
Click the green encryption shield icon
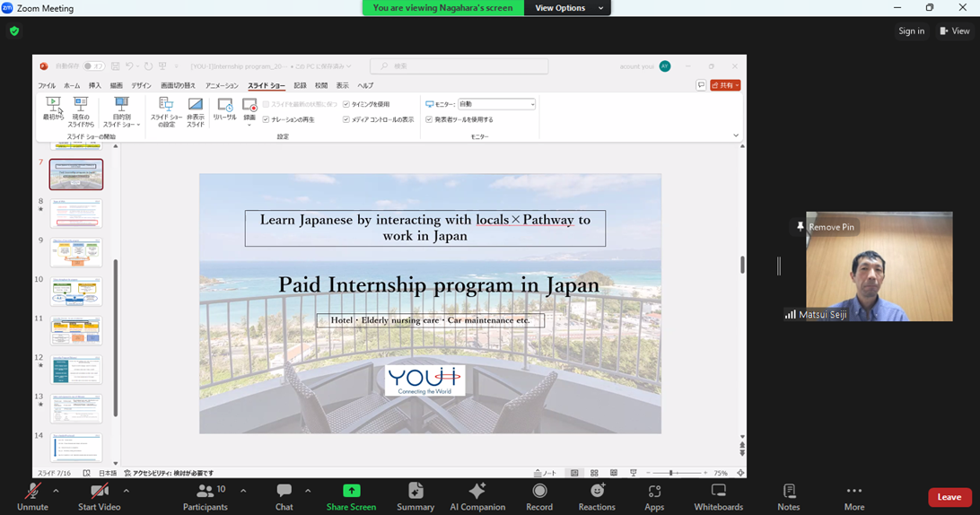coord(14,31)
